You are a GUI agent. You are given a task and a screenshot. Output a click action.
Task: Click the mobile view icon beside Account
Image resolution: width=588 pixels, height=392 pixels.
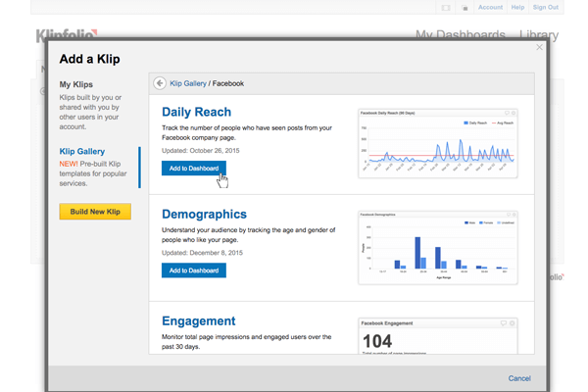(465, 8)
